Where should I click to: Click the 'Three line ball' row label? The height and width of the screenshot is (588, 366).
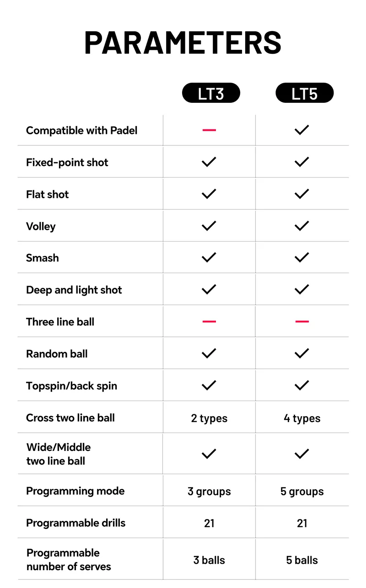coord(60,322)
